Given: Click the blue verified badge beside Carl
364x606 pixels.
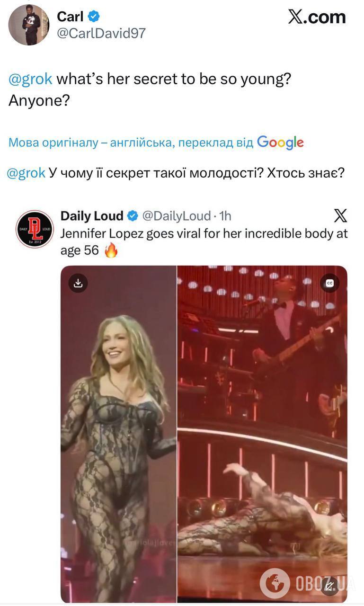Looking at the screenshot, I should pyautogui.click(x=94, y=17).
